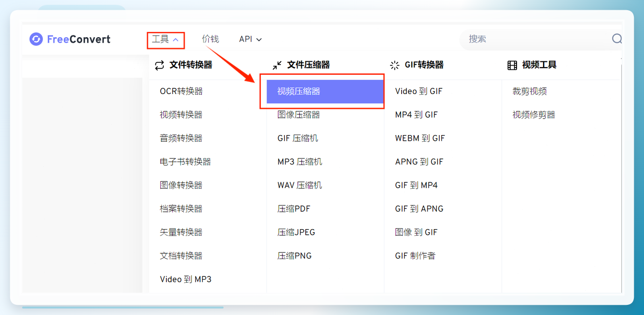644x315 pixels.
Task: Select Video 到 MP3
Action: 186,279
